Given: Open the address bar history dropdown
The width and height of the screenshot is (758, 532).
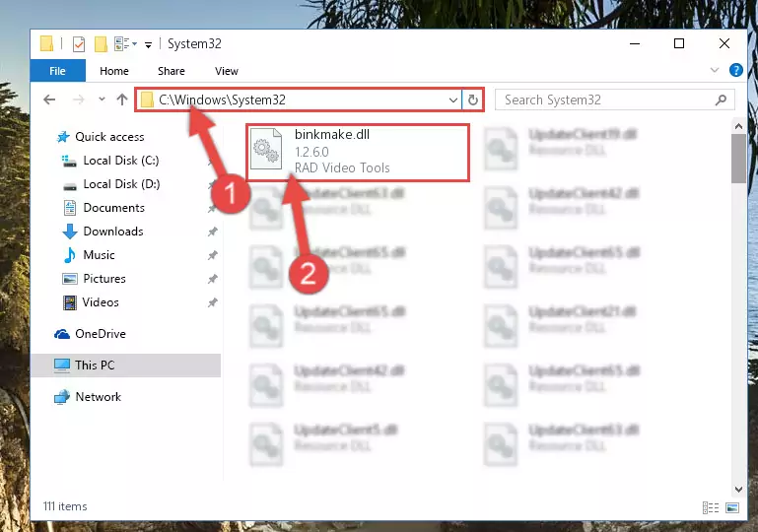Looking at the screenshot, I should point(453,100).
